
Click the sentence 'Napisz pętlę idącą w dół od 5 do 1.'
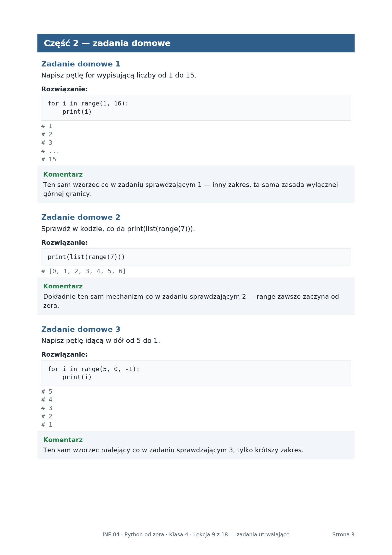coord(100,341)
